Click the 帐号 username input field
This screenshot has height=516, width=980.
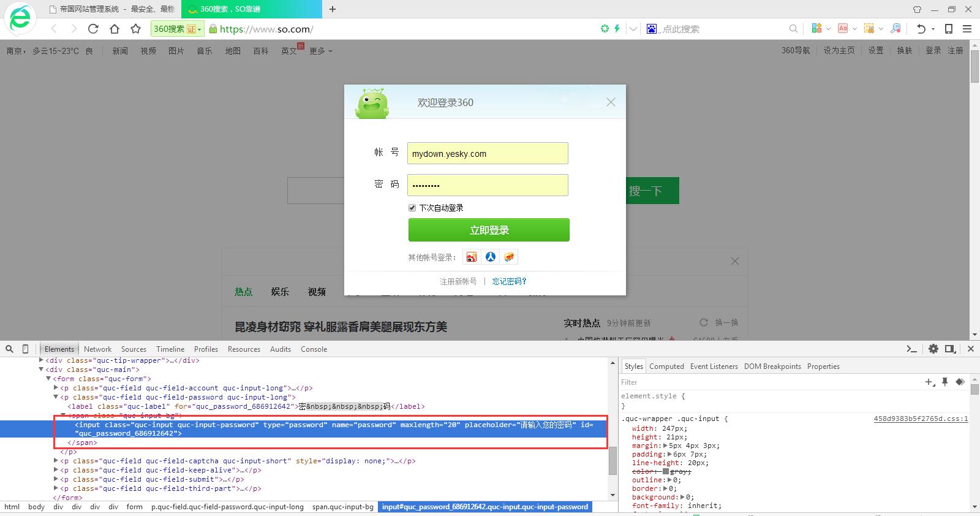click(488, 153)
